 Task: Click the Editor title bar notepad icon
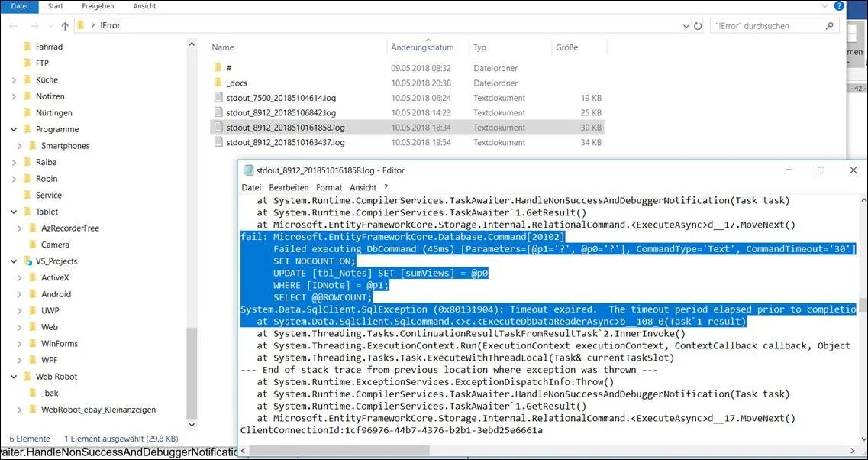(249, 170)
